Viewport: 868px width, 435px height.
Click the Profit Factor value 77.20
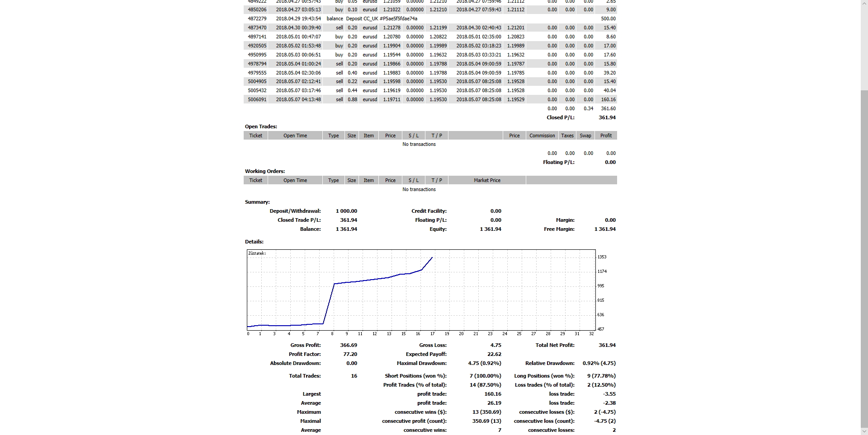click(x=350, y=354)
